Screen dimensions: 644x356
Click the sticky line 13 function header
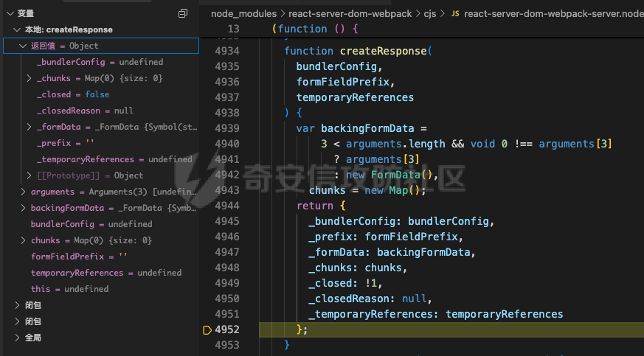point(314,29)
